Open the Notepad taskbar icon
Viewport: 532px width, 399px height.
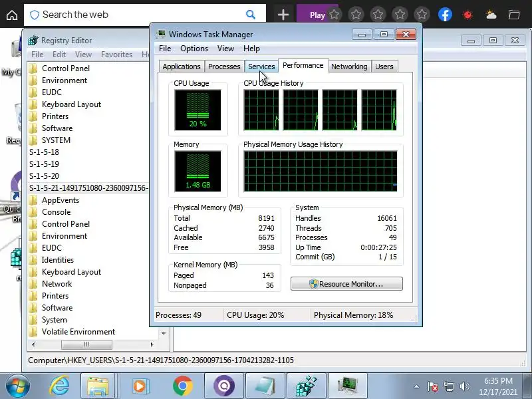tap(265, 386)
